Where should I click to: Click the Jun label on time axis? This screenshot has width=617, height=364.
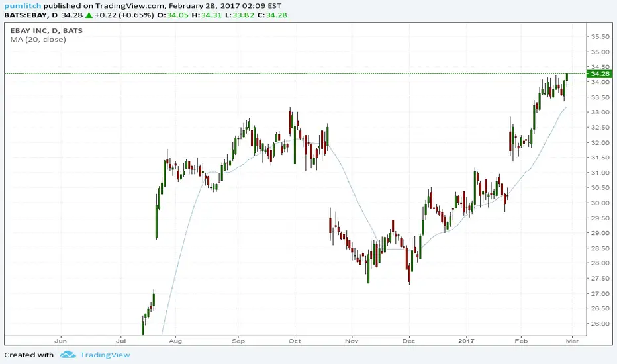(61, 341)
